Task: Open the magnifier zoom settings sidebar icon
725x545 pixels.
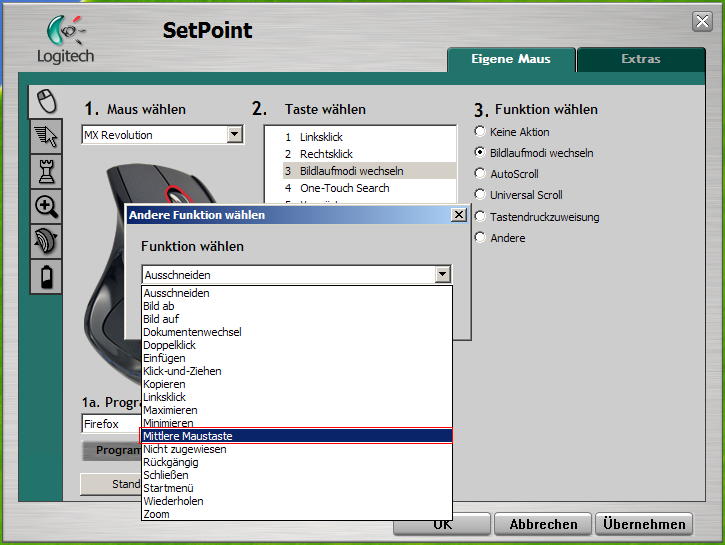Action: (46, 206)
